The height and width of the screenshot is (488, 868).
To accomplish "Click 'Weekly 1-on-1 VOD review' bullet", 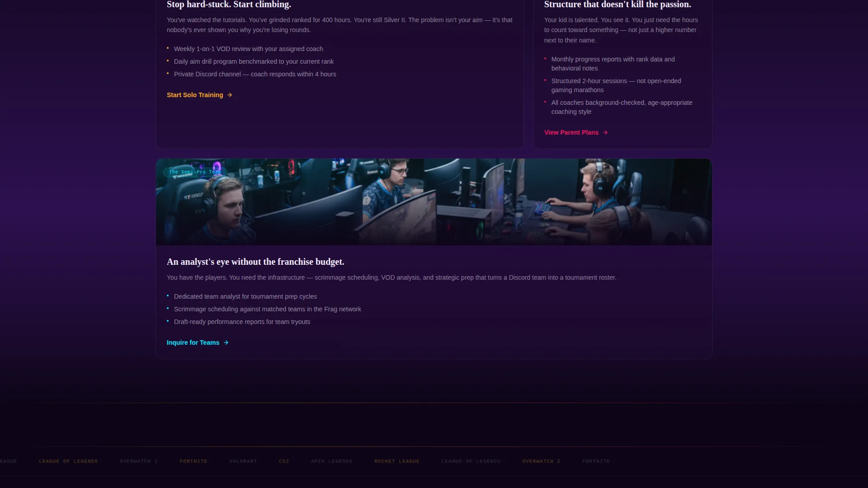I will [x=248, y=49].
